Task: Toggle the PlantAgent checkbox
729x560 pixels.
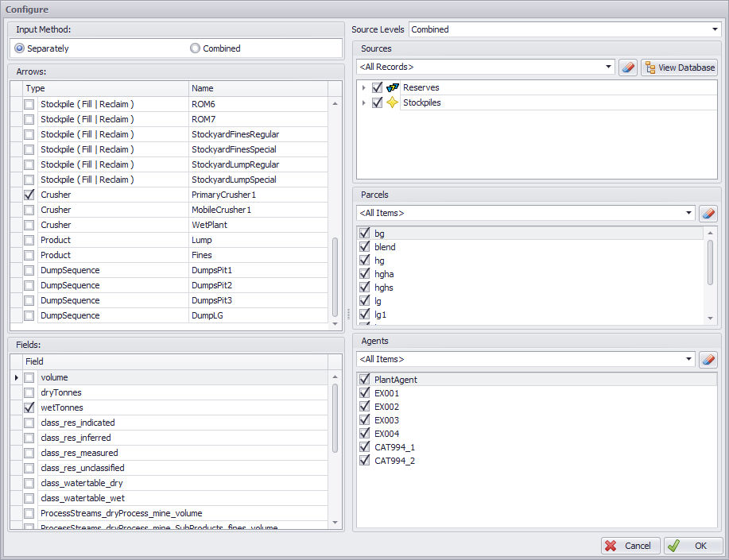Action: [365, 380]
